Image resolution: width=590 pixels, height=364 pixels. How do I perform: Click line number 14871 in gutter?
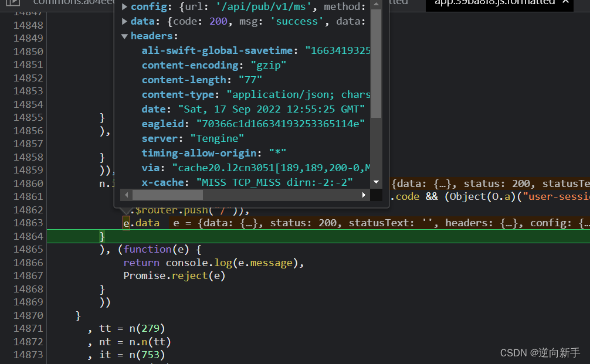tap(28, 329)
